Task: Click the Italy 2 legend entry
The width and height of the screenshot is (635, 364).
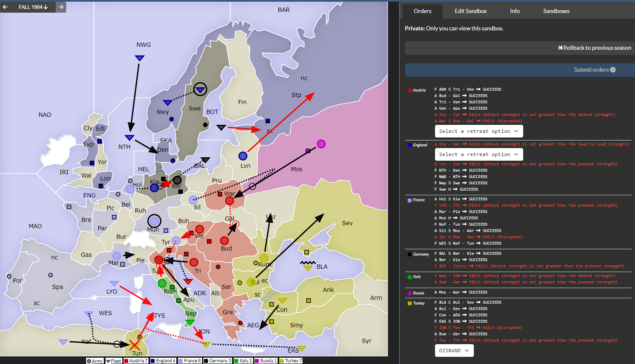Action: (243, 361)
